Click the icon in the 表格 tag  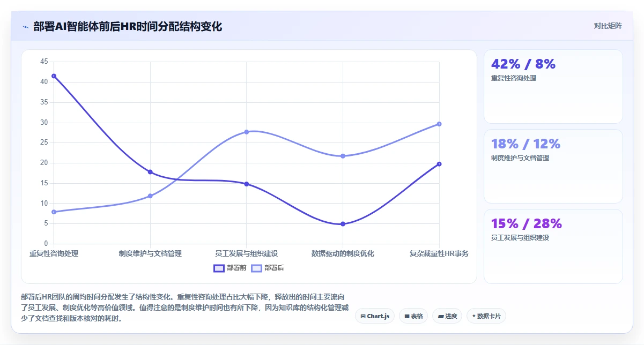(x=407, y=316)
